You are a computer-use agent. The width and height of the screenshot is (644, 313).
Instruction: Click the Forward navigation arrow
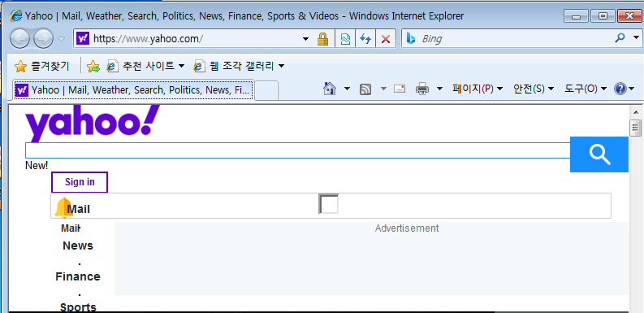pyautogui.click(x=43, y=39)
